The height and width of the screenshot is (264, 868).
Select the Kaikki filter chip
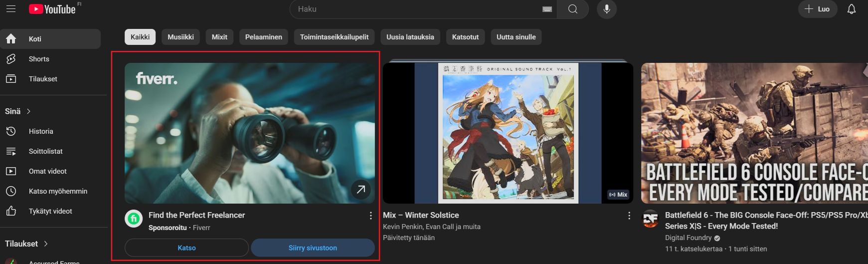point(140,37)
